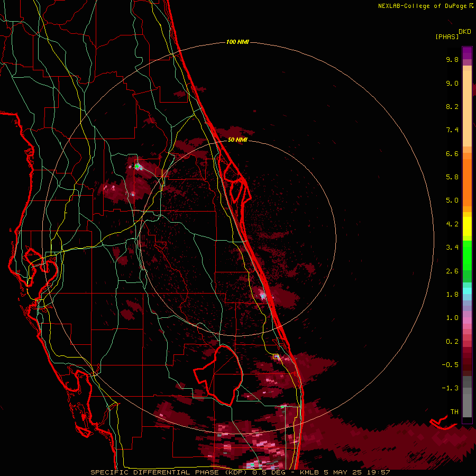Select the 5.8 scale label
Viewport: 476px width, 476px height.
pyautogui.click(x=452, y=177)
